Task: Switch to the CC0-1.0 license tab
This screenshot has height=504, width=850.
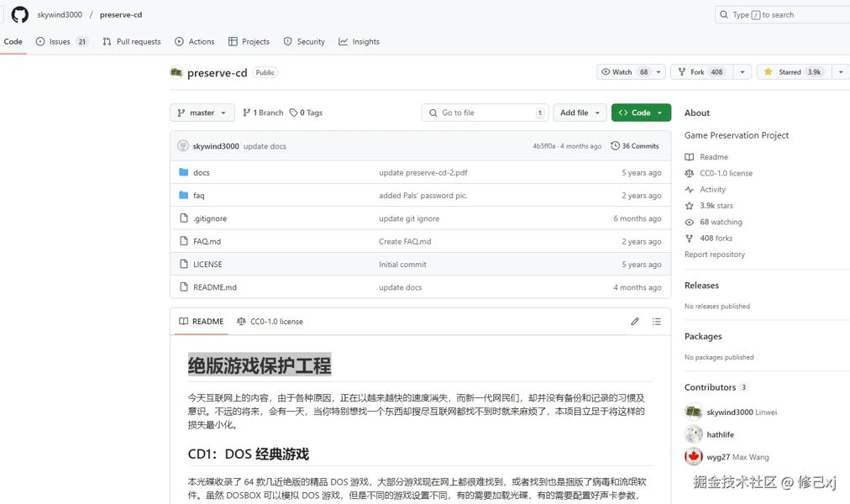Action: coord(270,322)
